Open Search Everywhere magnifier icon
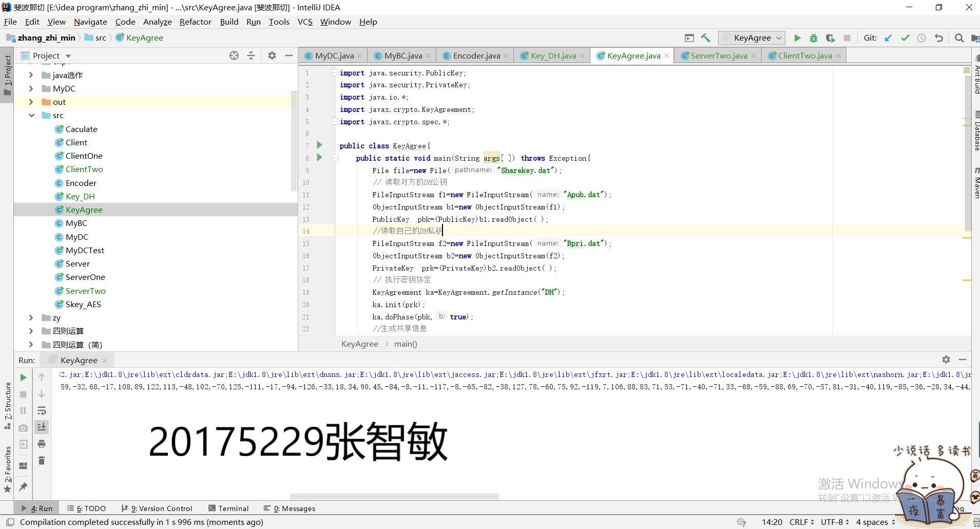The width and height of the screenshot is (980, 529). pos(959,38)
